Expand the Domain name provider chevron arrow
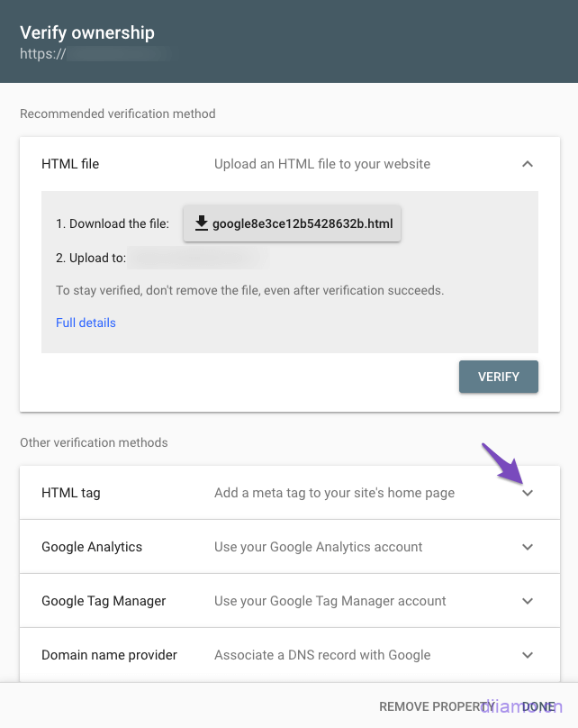Viewport: 578px width, 728px height. coord(528,655)
